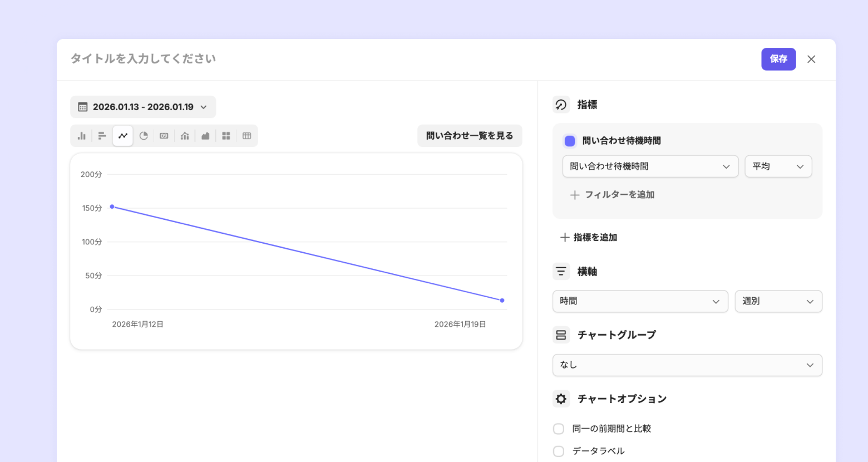Click the title field タイトルを入力してください
Image resolution: width=868 pixels, height=462 pixels.
[x=144, y=59]
